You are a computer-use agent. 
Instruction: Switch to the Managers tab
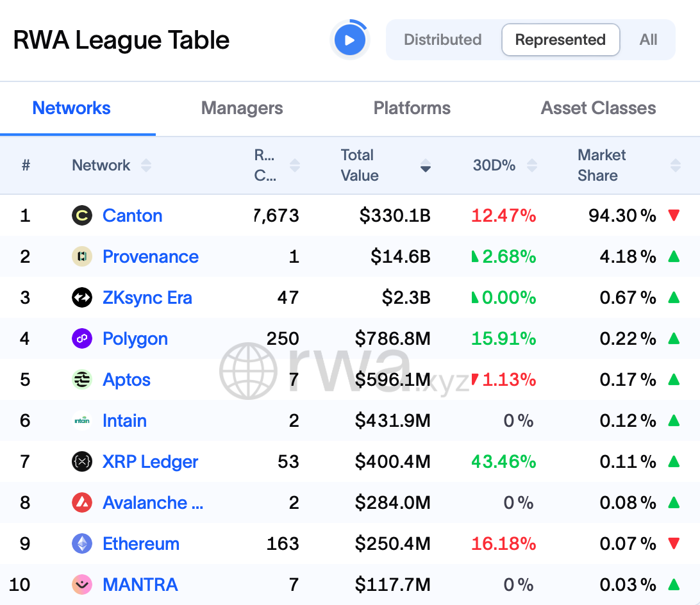pyautogui.click(x=242, y=108)
